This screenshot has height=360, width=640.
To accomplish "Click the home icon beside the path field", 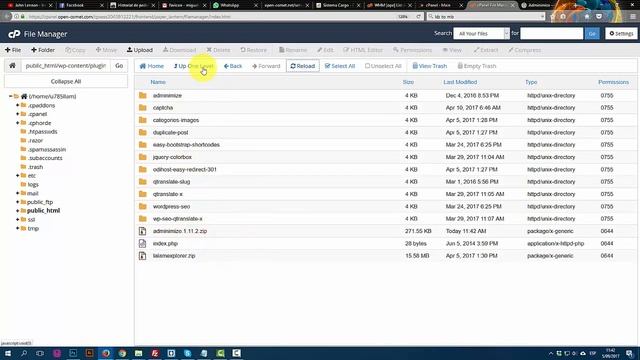I will point(12,65).
